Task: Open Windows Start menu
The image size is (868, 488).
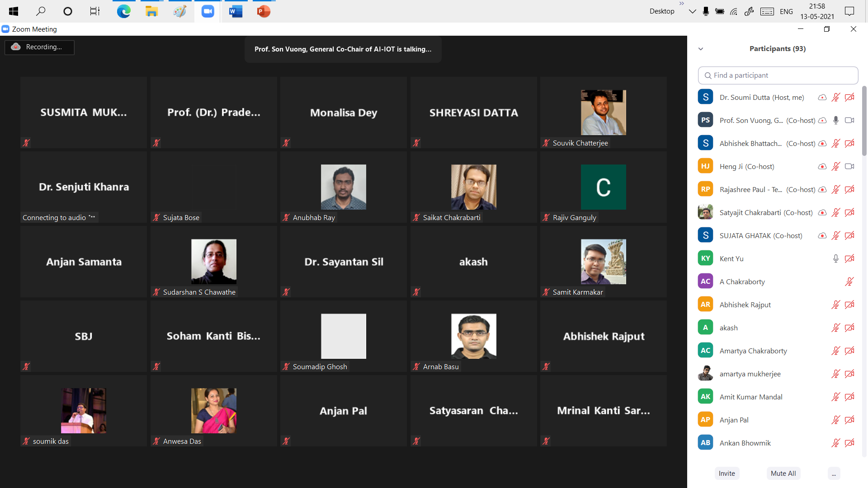Action: coord(14,11)
